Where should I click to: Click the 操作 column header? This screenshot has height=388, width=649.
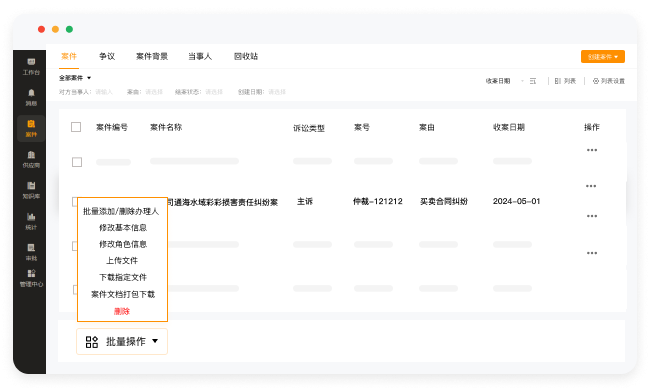click(591, 128)
